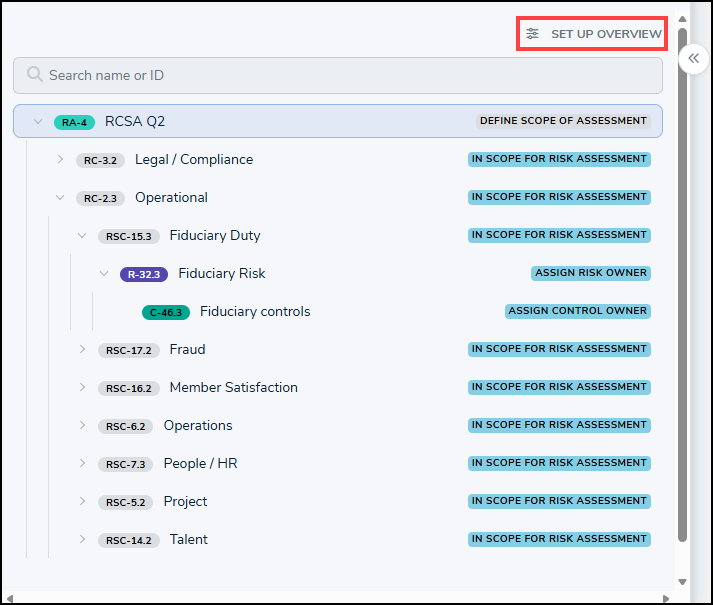
Task: Expand the Operations subcategory
Action: [82, 425]
